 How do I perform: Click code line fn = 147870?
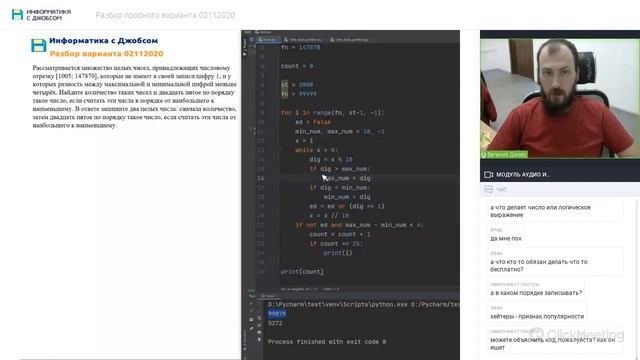click(x=300, y=47)
